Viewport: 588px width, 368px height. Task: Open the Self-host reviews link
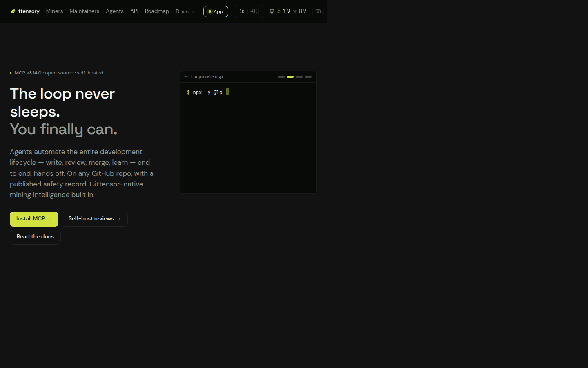click(x=95, y=219)
